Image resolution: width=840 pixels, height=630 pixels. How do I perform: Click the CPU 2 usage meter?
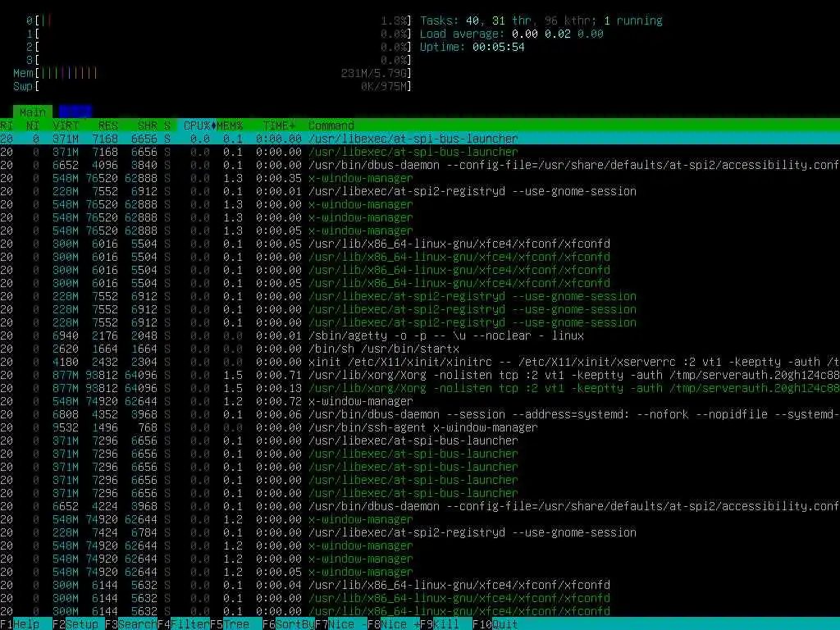[x=220, y=47]
